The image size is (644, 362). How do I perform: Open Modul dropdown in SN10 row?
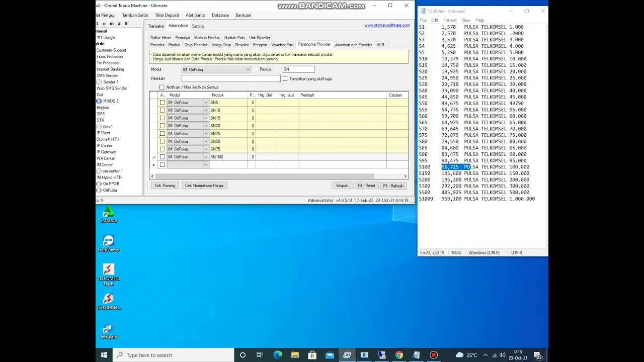coord(206,110)
